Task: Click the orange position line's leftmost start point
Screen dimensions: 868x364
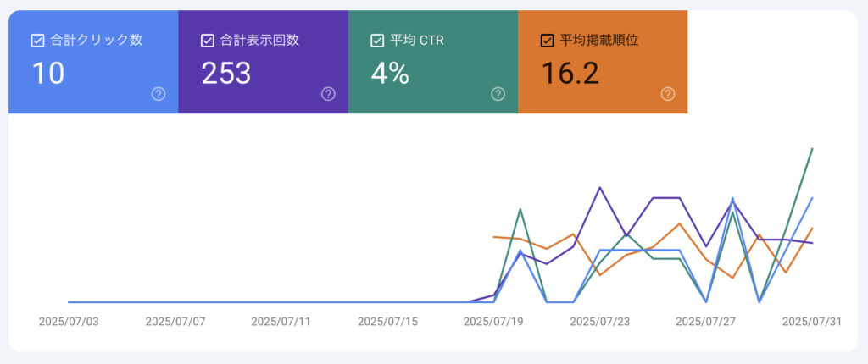Action: point(494,237)
